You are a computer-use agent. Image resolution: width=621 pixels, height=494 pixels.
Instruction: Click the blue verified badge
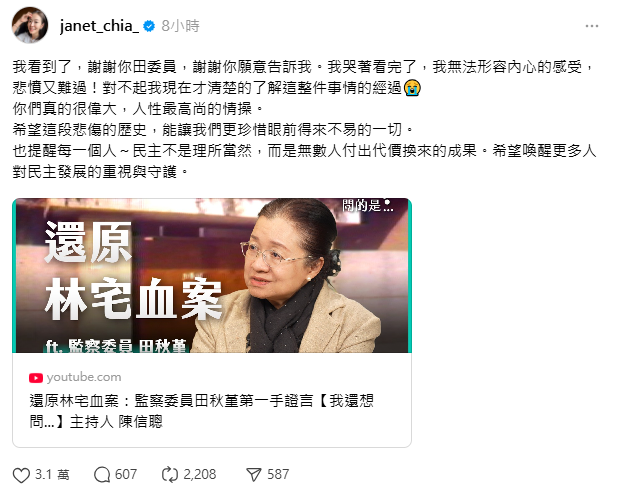pyautogui.click(x=149, y=26)
